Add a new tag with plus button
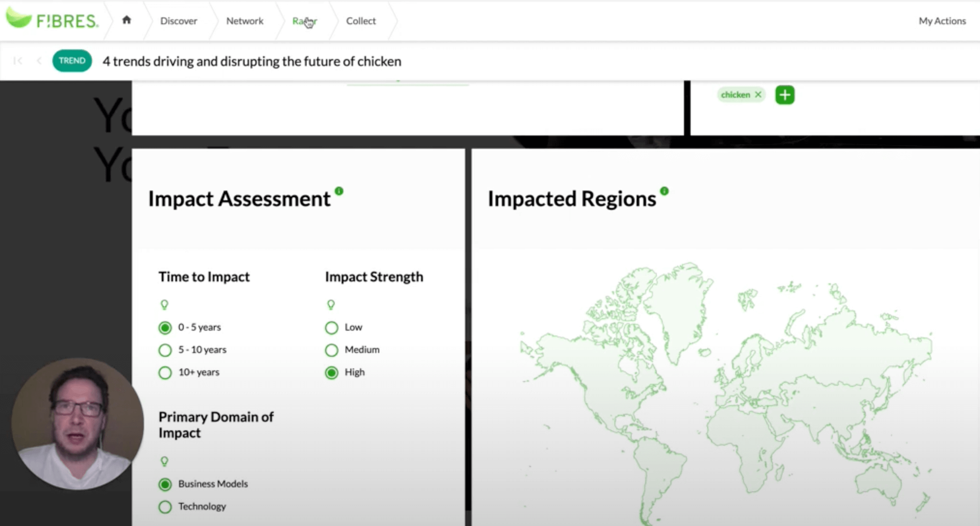This screenshot has height=526, width=980. pos(785,95)
